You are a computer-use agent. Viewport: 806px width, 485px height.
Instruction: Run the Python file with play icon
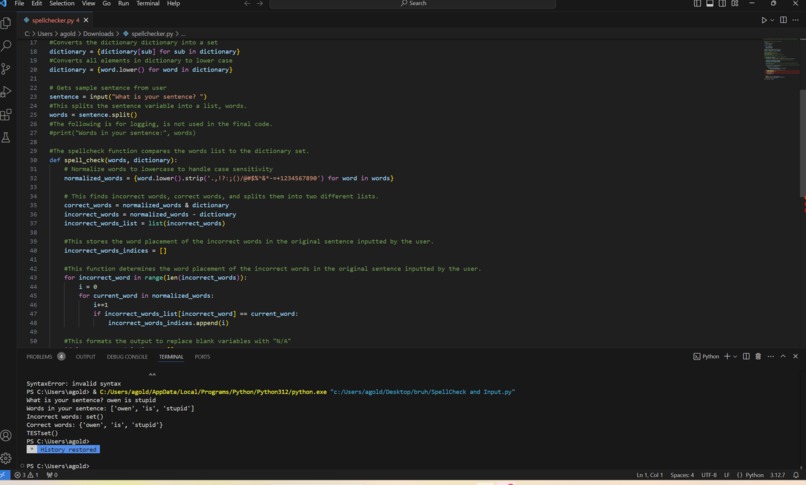(x=764, y=20)
